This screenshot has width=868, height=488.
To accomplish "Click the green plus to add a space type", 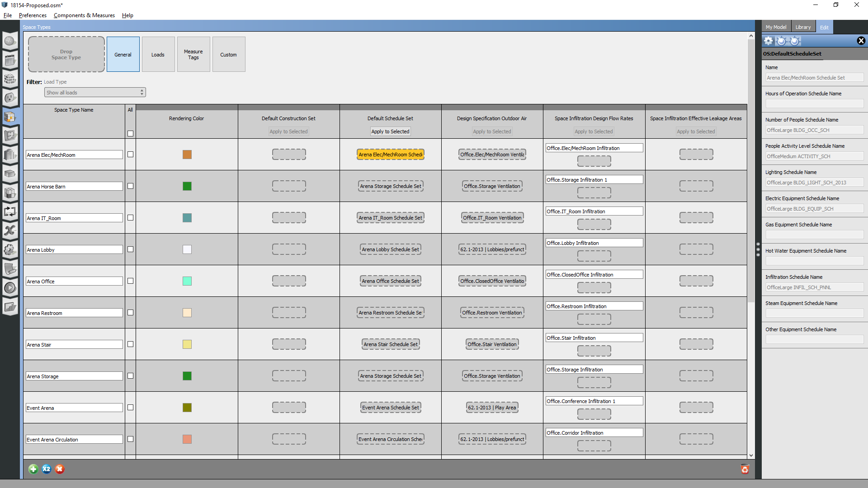I will click(33, 469).
